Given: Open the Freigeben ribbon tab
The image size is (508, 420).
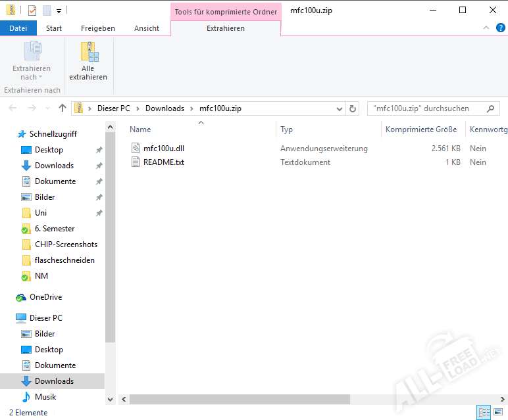Looking at the screenshot, I should tap(97, 28).
